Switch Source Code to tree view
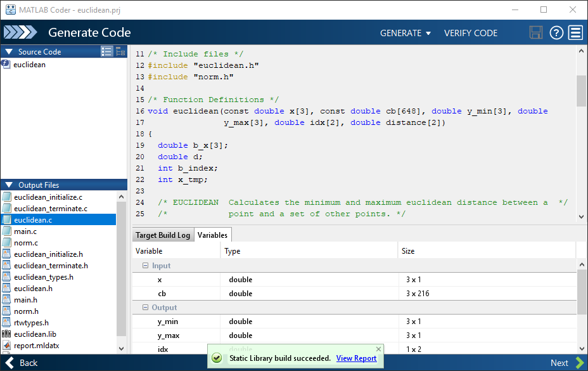Image resolution: width=588 pixels, height=371 pixels. click(x=120, y=52)
